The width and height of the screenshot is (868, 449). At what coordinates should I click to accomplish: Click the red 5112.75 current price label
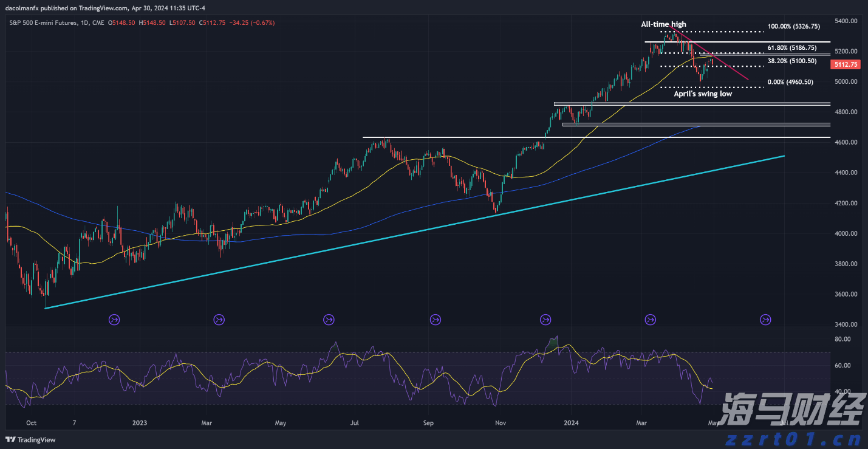(x=846, y=64)
